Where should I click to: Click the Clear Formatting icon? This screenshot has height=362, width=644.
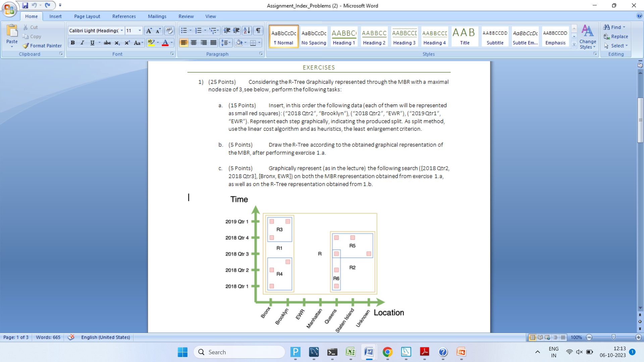pos(169,31)
